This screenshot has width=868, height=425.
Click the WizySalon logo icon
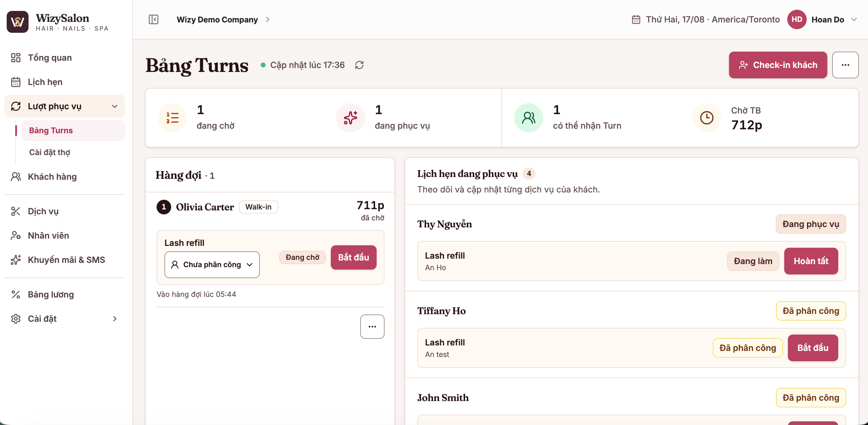click(18, 22)
